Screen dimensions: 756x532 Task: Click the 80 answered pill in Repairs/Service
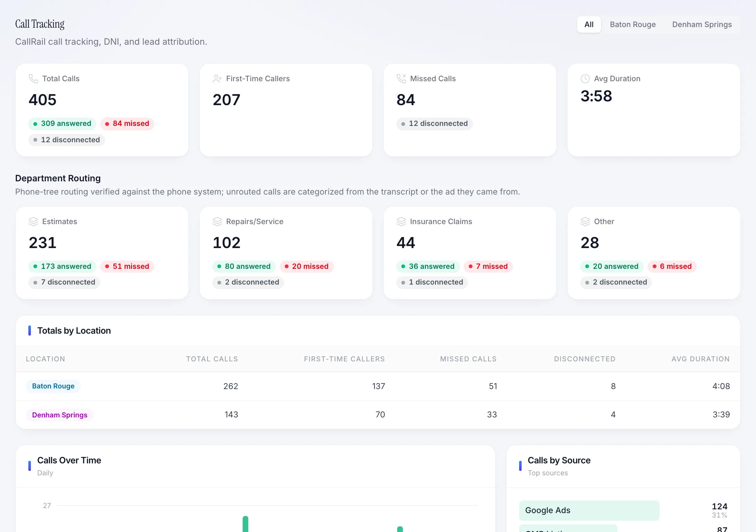(x=244, y=267)
